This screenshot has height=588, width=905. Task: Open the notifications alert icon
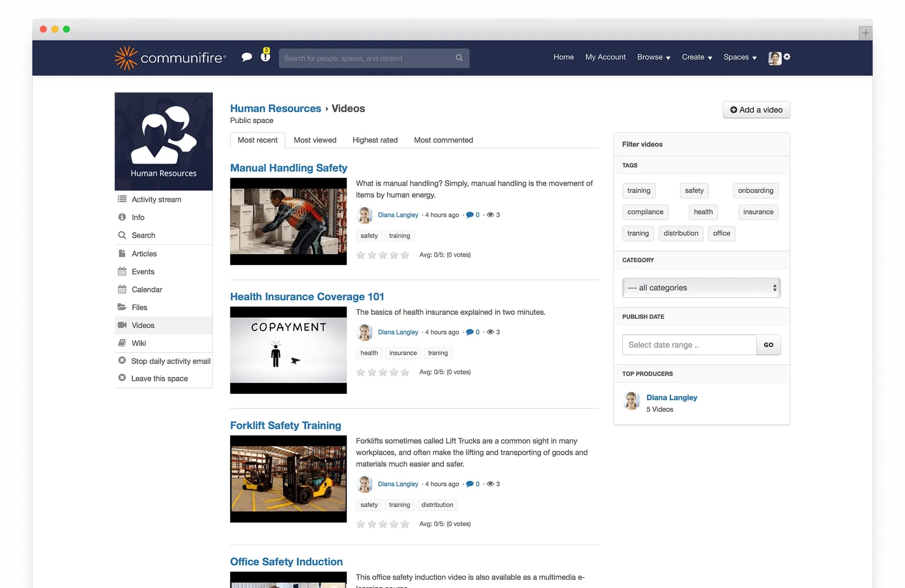(x=266, y=55)
